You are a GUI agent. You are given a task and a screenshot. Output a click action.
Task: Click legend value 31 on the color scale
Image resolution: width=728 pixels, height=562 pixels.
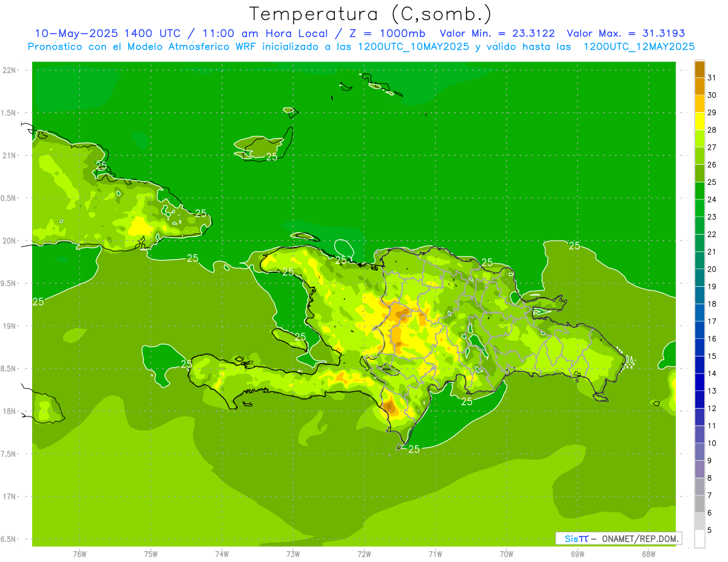coord(712,78)
